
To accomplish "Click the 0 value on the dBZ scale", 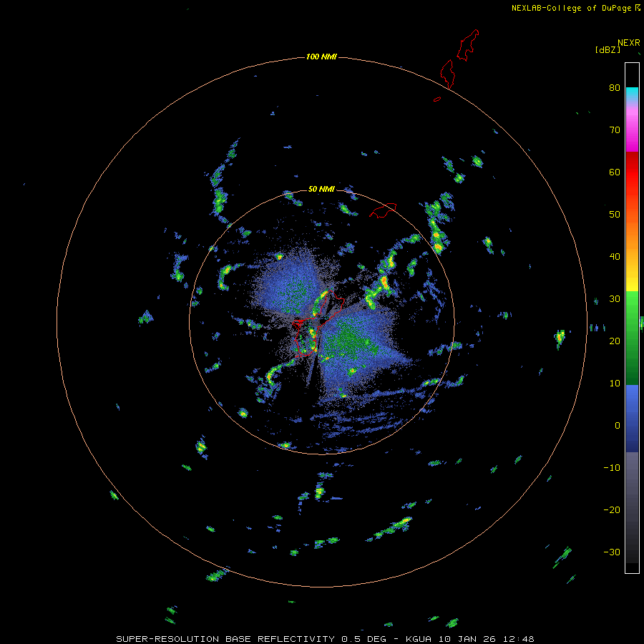I will 618,426.
